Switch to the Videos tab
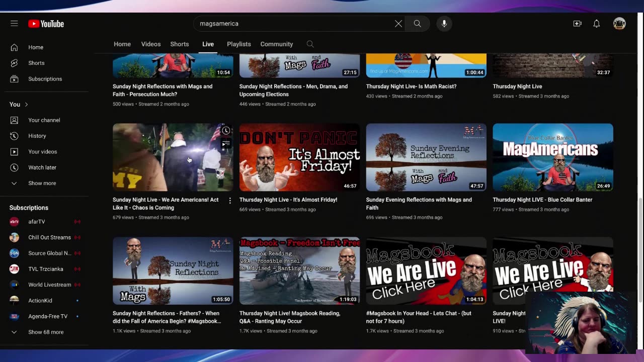644x362 pixels. point(151,44)
